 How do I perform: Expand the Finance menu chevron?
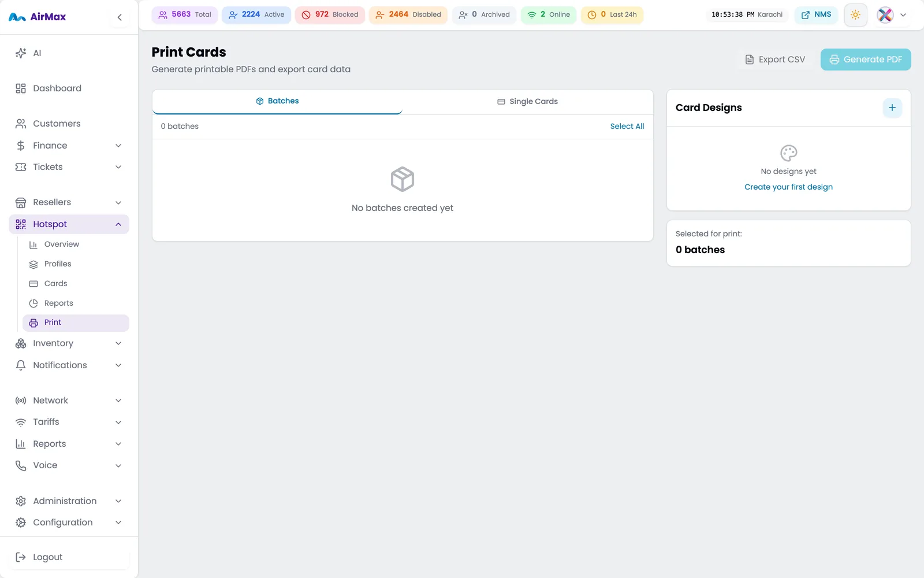click(x=118, y=146)
